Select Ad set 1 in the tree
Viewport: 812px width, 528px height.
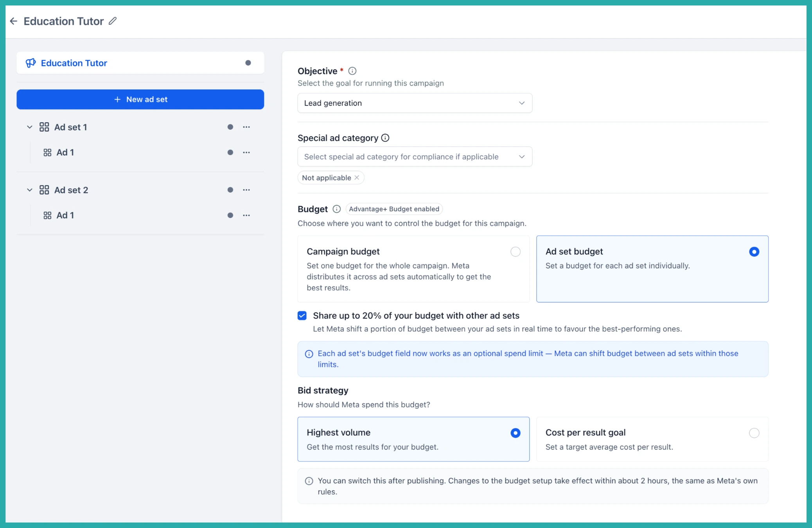pos(70,127)
